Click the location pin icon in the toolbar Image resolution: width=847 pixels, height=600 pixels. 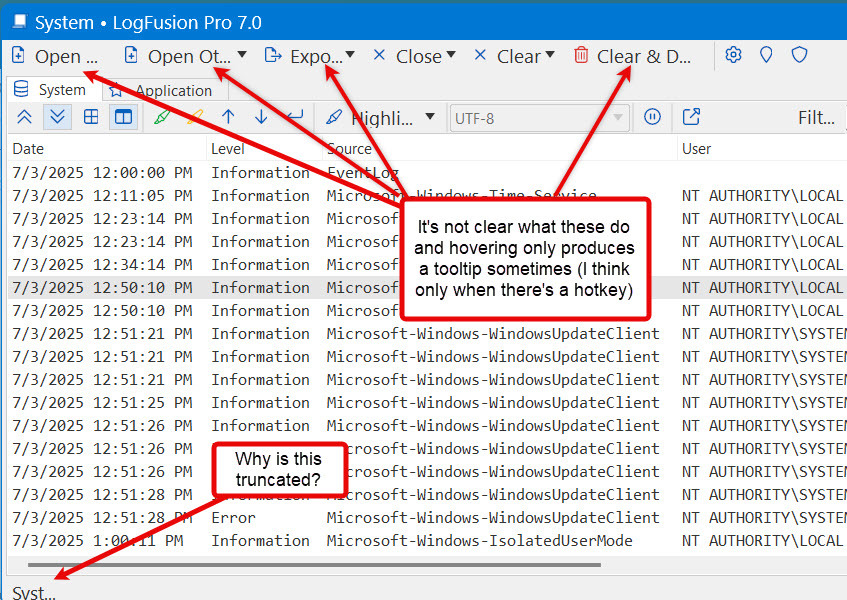point(766,55)
